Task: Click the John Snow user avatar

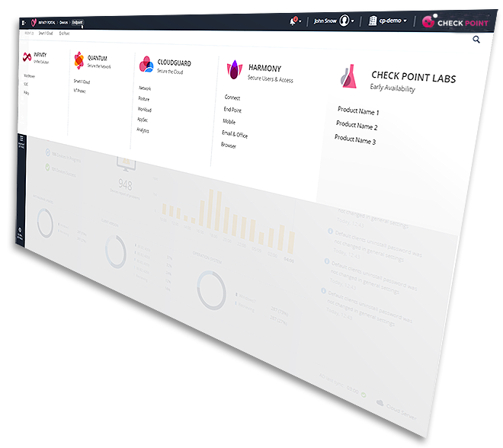Action: [x=344, y=21]
